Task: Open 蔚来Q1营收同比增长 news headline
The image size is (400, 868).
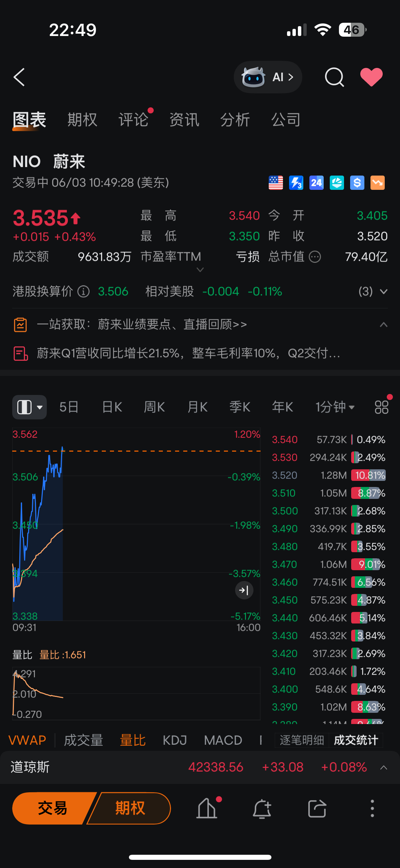Action: point(188,354)
